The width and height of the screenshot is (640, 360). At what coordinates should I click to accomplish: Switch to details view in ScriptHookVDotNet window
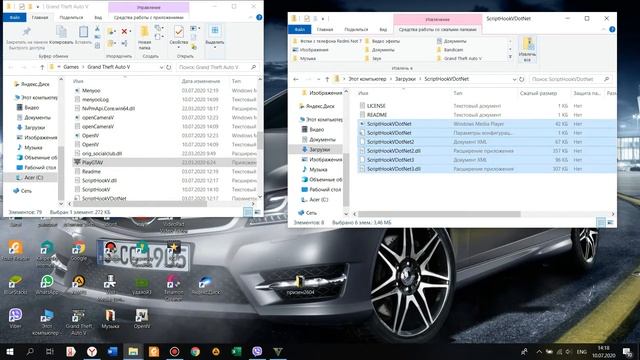point(601,223)
